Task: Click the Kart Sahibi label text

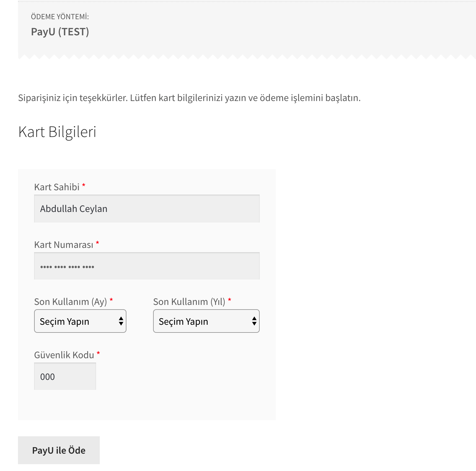Action: click(57, 187)
